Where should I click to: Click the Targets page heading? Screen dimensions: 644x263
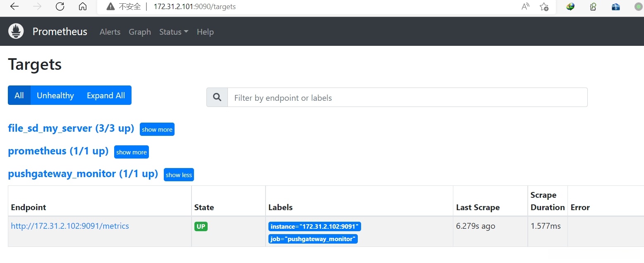[35, 65]
